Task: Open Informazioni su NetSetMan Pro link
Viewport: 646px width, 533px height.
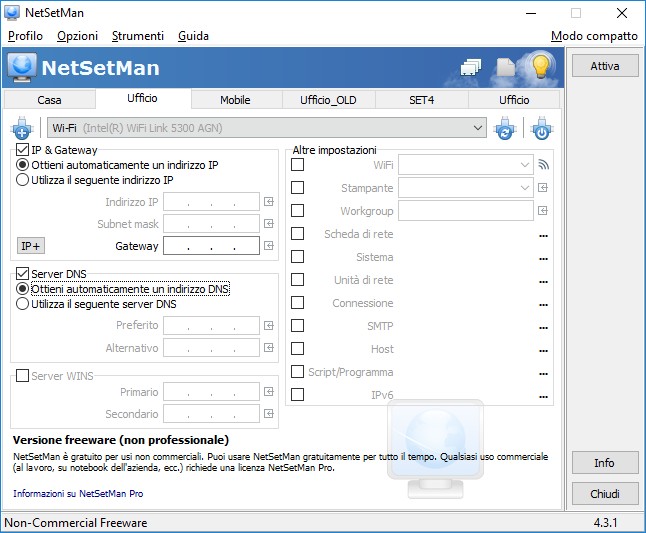Action: (x=78, y=493)
